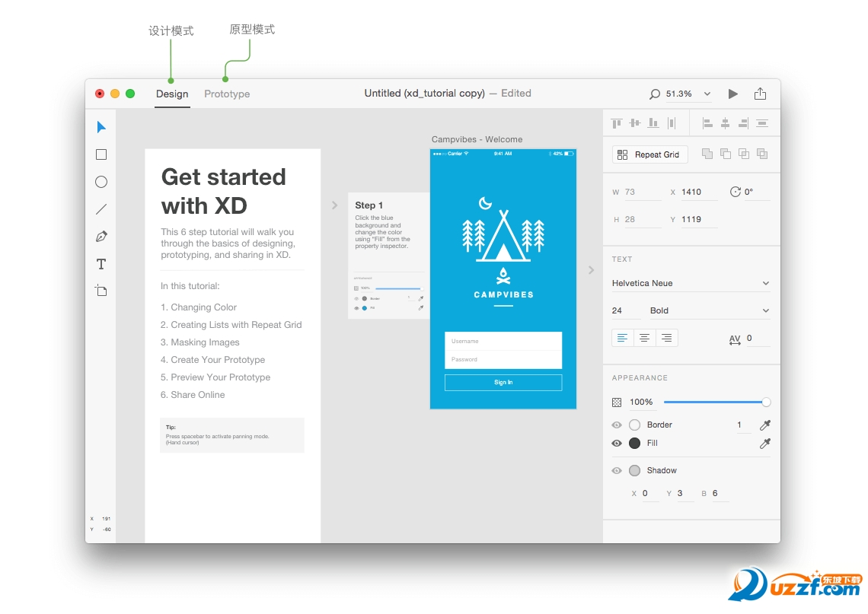Select the arrow Select tool
The width and height of the screenshot is (868, 614).
(x=101, y=127)
